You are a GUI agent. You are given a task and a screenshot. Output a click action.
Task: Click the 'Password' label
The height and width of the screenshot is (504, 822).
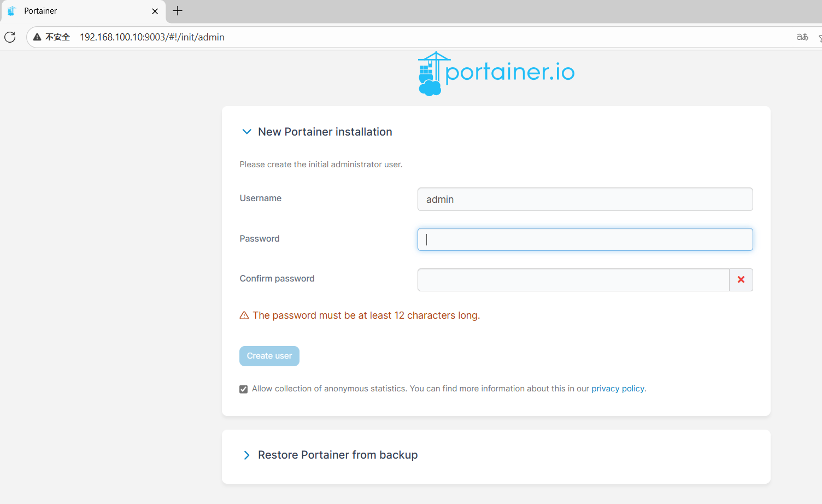click(x=260, y=238)
